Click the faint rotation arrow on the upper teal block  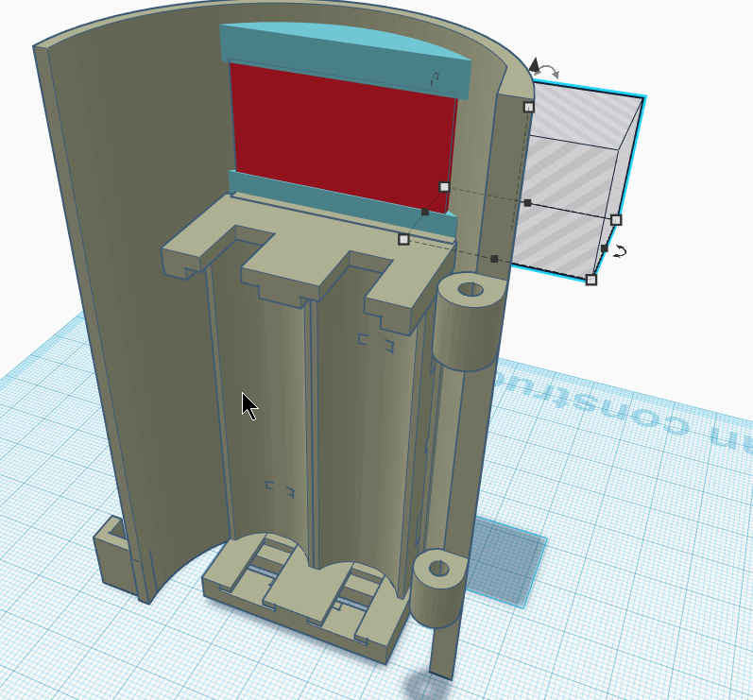[x=435, y=79]
